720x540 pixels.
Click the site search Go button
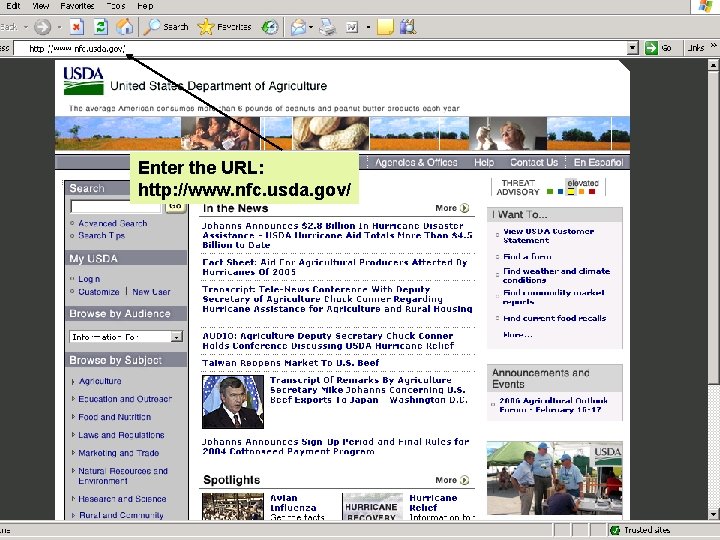[175, 207]
